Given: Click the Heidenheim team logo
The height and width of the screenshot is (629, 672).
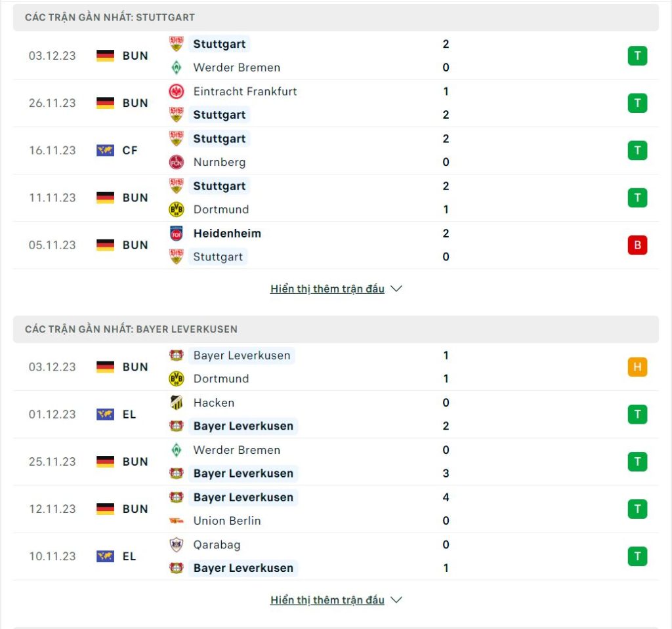Looking at the screenshot, I should pos(176,233).
